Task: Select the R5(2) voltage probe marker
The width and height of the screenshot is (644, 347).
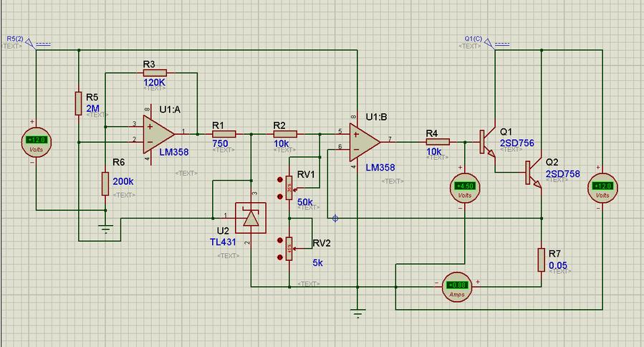Action: [30, 43]
